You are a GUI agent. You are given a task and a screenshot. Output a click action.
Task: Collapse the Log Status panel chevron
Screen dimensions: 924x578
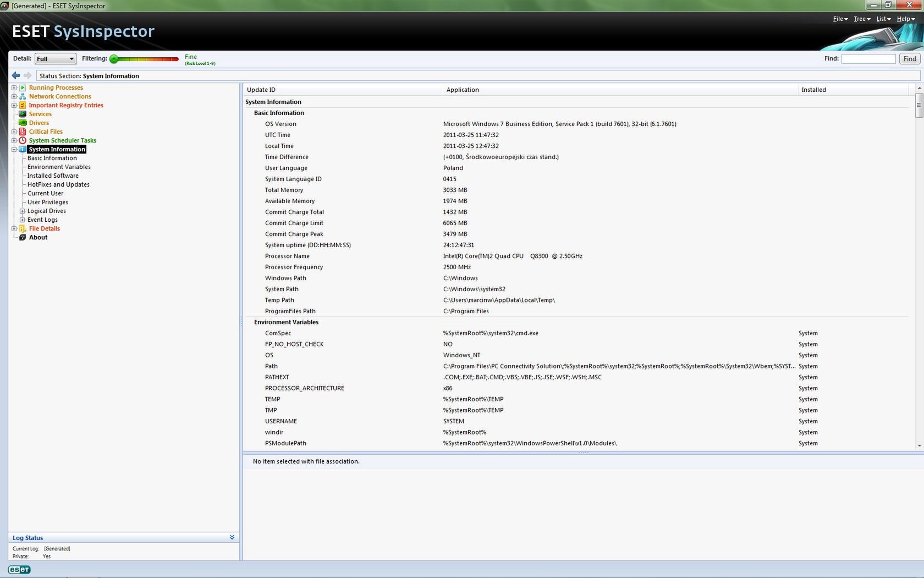tap(232, 537)
